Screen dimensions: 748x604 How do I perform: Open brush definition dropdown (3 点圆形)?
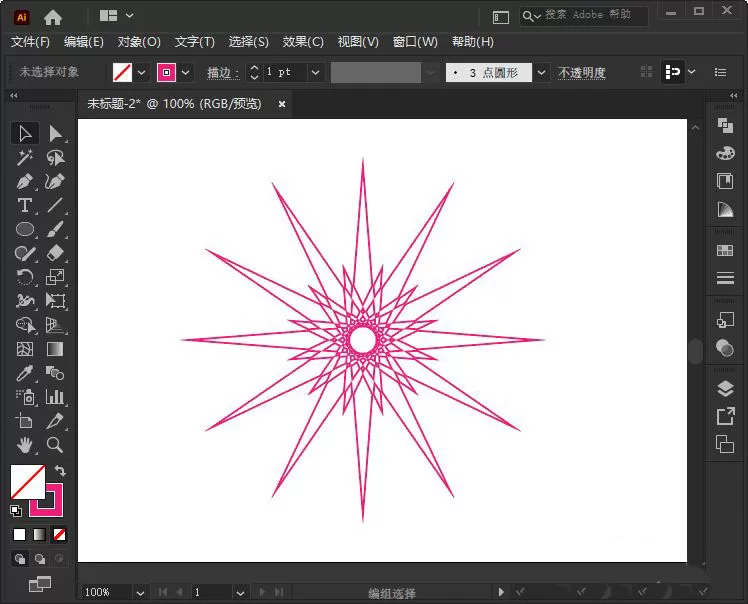pyautogui.click(x=541, y=73)
